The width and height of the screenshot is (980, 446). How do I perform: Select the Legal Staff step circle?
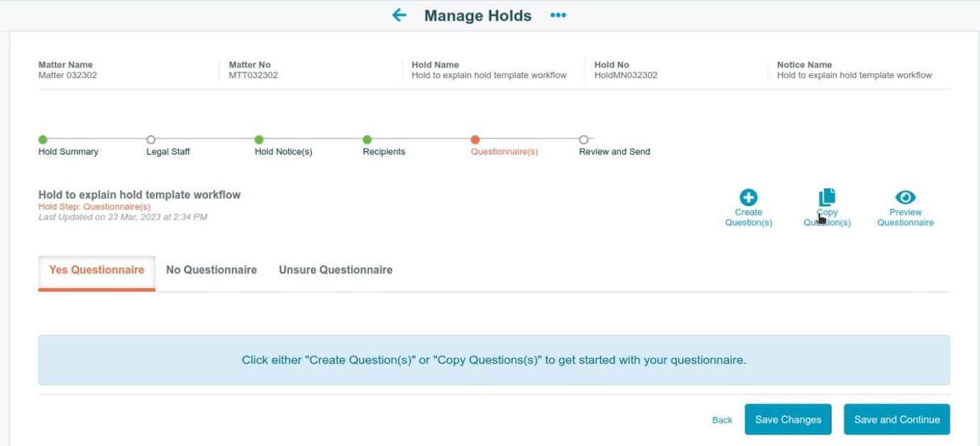[x=150, y=140]
